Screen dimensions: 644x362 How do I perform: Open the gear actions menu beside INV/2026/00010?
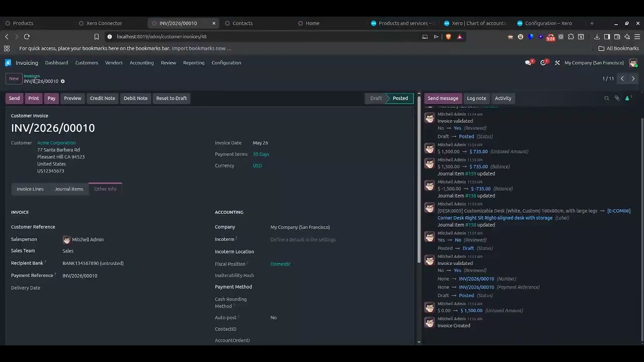(62, 81)
